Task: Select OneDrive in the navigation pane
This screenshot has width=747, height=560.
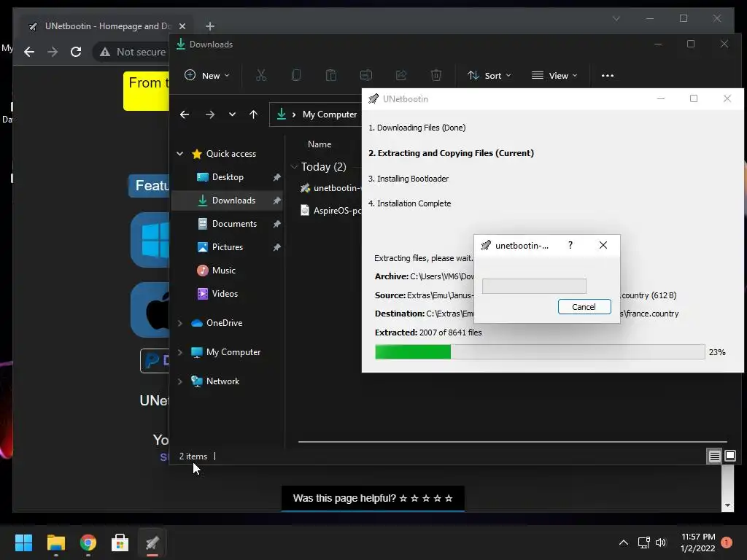Action: tap(224, 323)
